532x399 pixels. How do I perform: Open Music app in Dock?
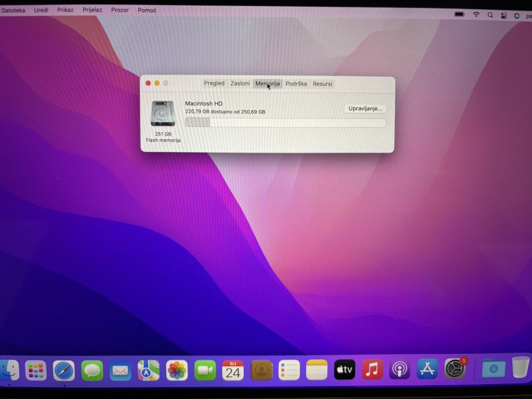click(x=372, y=369)
